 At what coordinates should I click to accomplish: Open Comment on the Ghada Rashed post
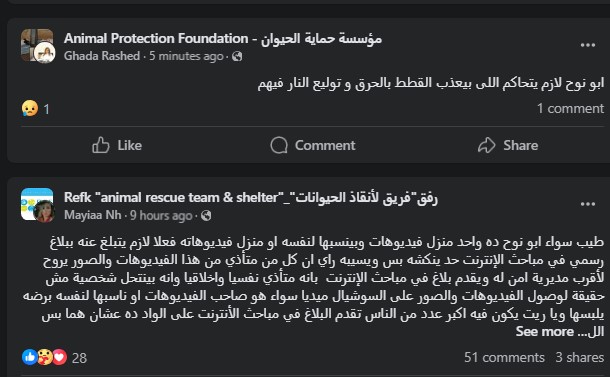(313, 145)
